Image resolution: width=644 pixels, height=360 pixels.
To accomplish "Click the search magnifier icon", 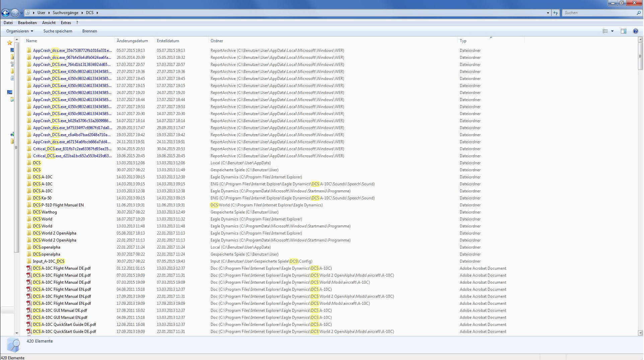I will [x=639, y=13].
